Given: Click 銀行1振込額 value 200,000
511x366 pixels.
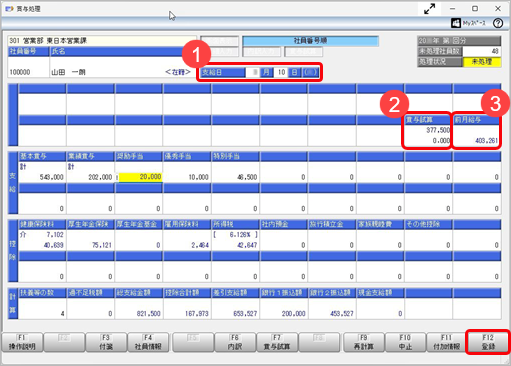Looking at the screenshot, I should [x=293, y=314].
